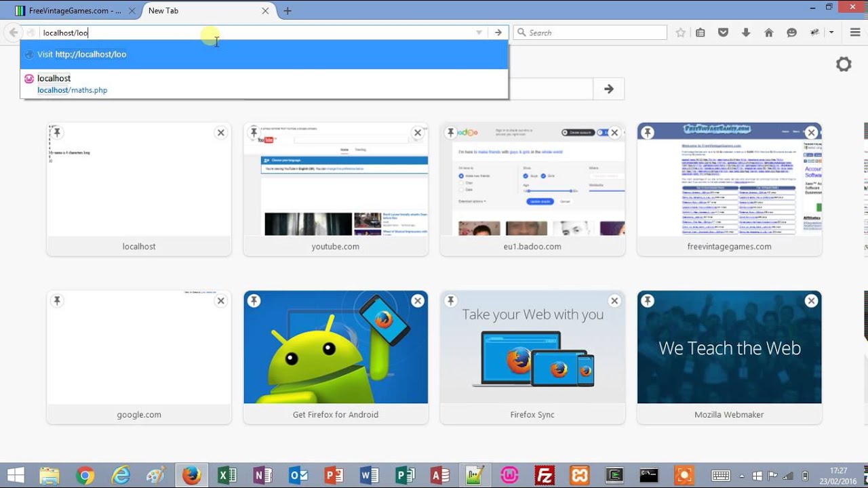The image size is (868, 488).
Task: Remove the google.com tile
Action: tap(220, 301)
